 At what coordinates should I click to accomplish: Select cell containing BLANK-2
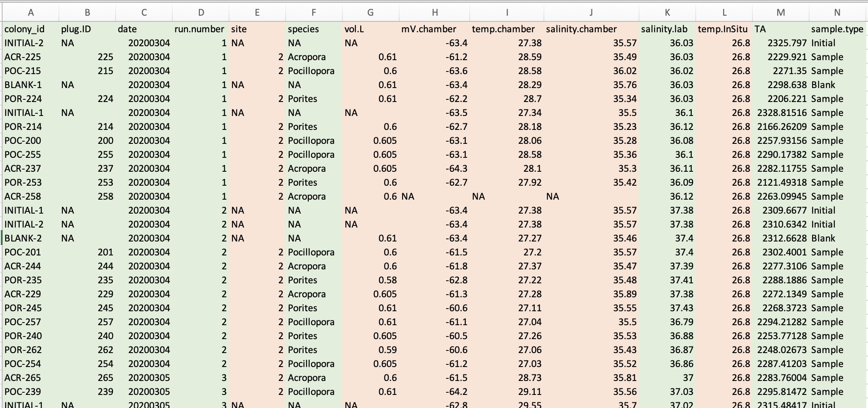(31, 238)
